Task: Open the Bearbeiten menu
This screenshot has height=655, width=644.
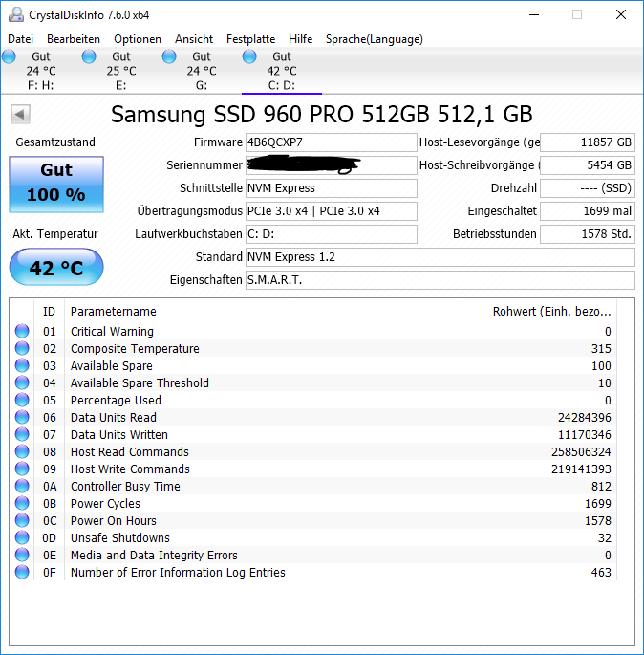Action: pos(74,39)
